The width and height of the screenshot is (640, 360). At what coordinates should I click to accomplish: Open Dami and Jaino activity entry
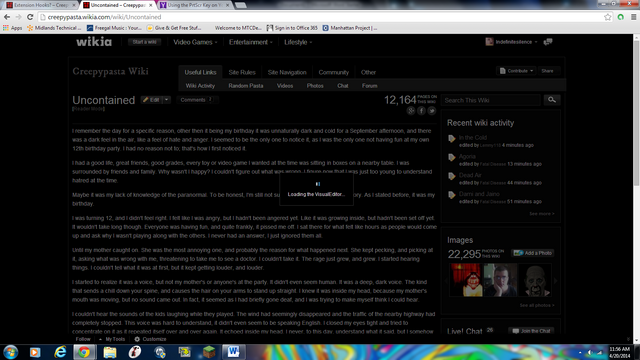pyautogui.click(x=479, y=194)
